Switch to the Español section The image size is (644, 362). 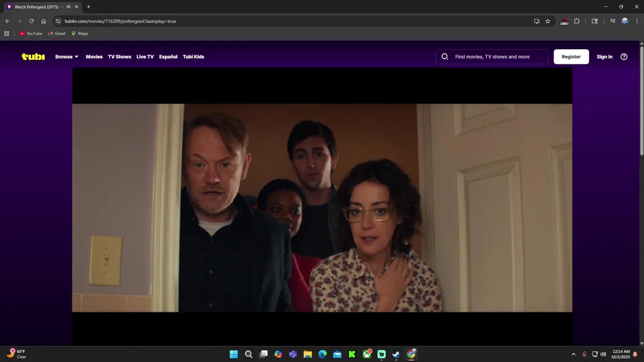168,57
